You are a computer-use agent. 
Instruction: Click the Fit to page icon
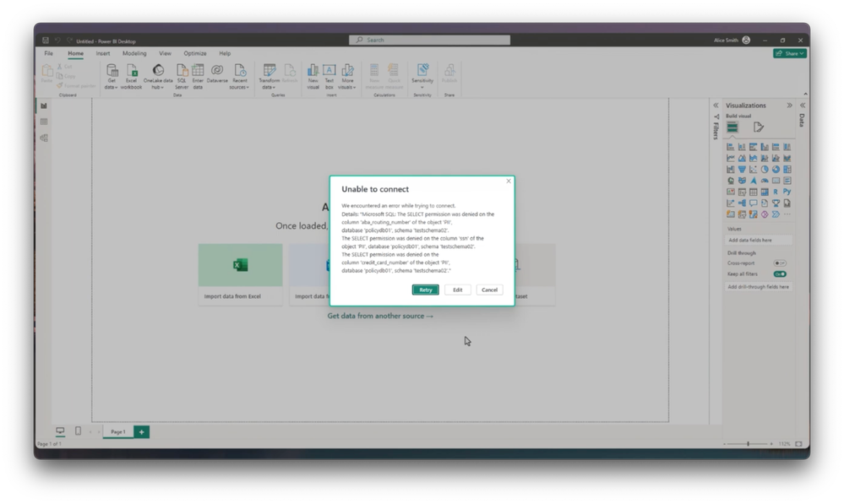(x=798, y=444)
